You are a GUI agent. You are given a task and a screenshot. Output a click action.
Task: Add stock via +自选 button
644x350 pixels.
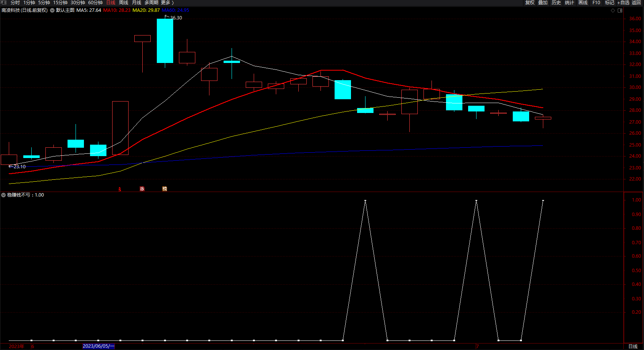(623, 3)
